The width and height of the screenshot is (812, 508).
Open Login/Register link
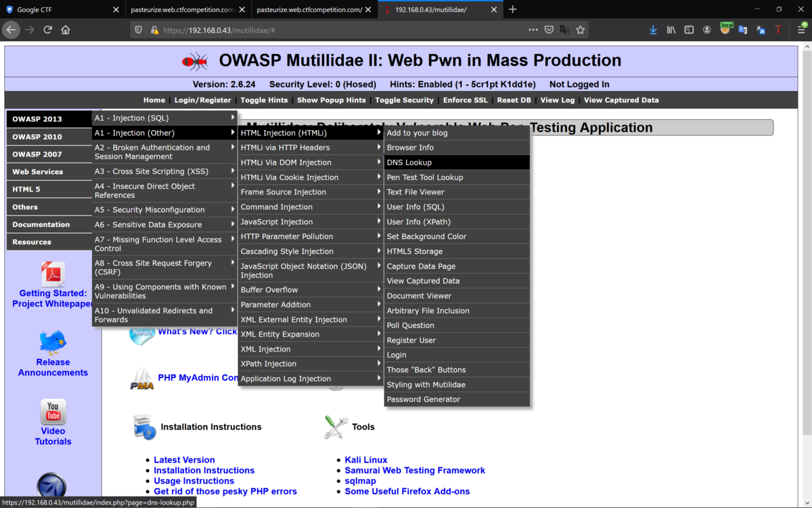[x=203, y=100]
